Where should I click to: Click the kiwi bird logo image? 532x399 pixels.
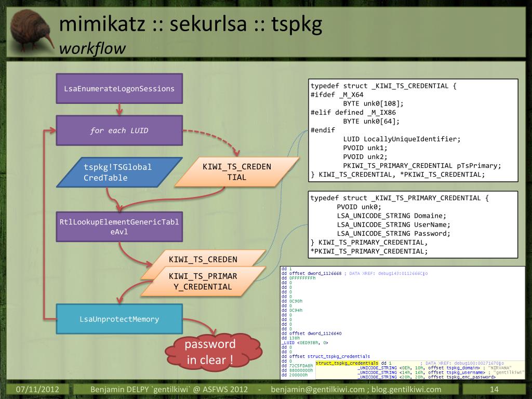32,31
